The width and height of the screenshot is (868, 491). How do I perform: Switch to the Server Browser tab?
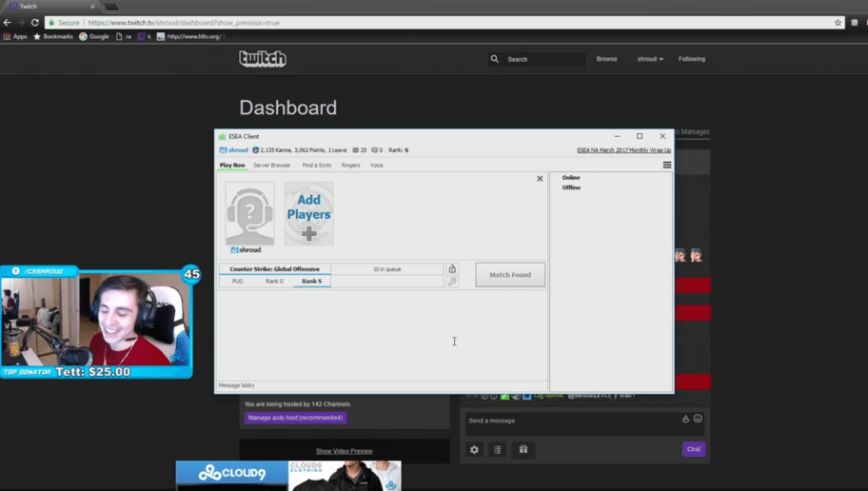point(272,165)
